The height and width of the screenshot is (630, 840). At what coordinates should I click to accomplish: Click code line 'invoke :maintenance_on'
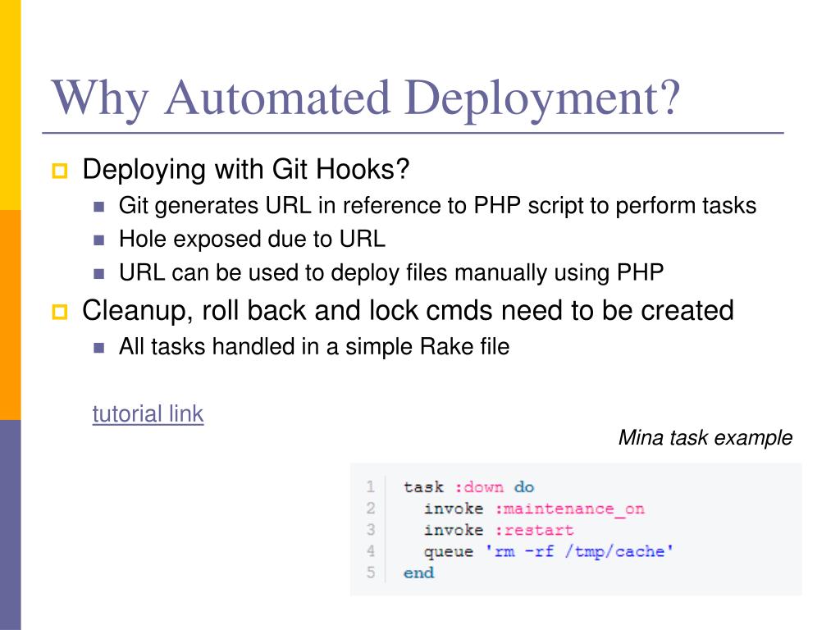pos(534,509)
